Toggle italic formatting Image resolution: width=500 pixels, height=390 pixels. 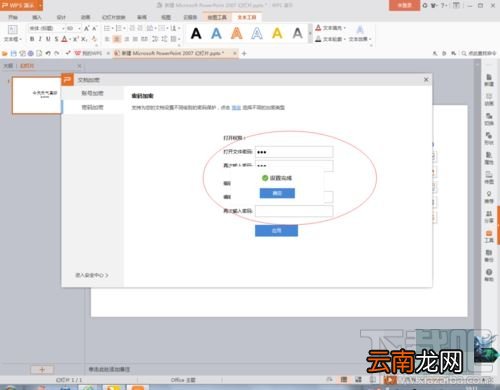point(40,39)
